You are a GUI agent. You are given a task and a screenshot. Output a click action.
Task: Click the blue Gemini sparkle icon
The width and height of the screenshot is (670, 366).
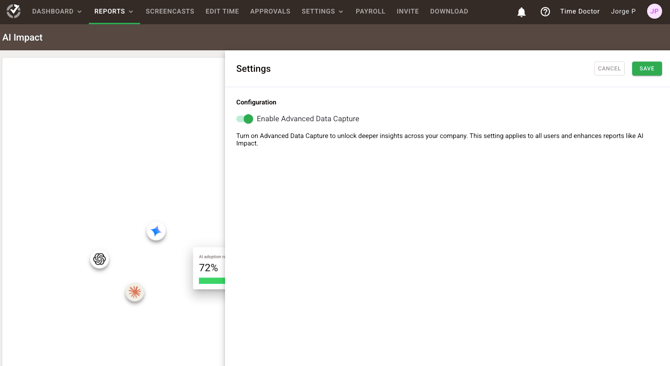point(156,231)
